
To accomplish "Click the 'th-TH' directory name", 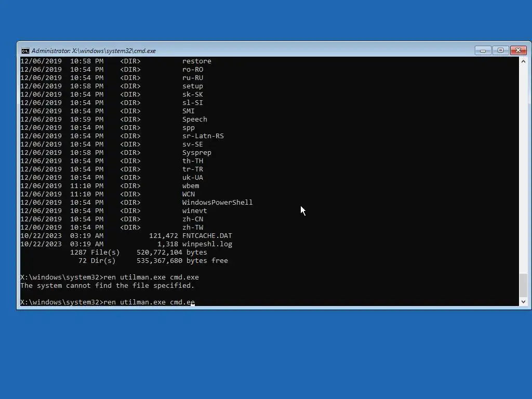I will pyautogui.click(x=193, y=161).
